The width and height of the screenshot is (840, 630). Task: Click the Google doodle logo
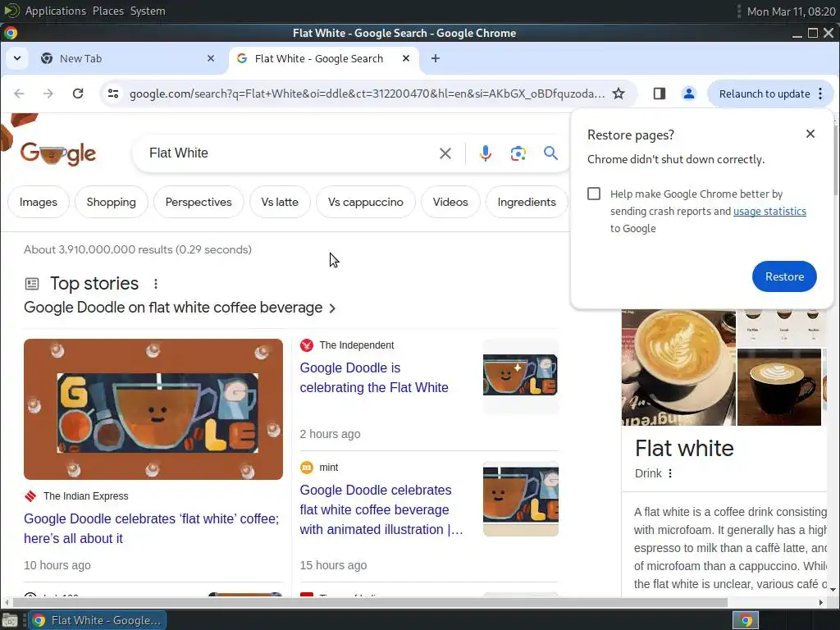pos(58,153)
